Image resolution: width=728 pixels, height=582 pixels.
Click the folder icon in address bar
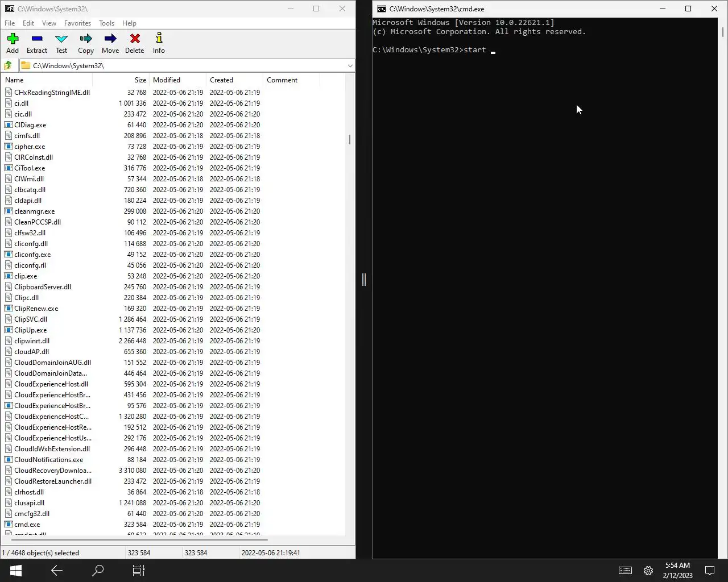tap(26, 65)
